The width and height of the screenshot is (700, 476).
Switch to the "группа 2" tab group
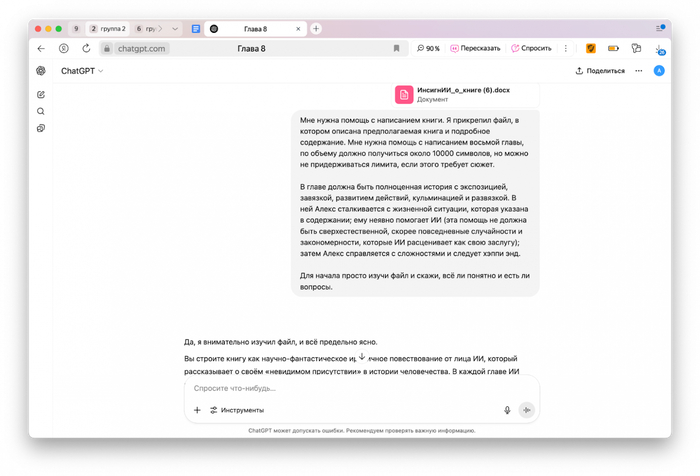point(107,29)
